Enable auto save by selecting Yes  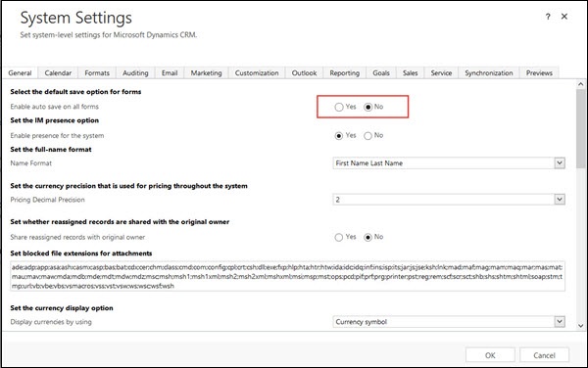339,107
